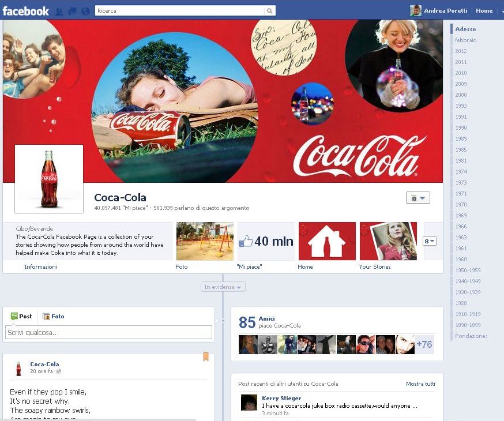Jump to 1969 on the timeline
This screenshot has height=421, width=504.
pos(461,215)
